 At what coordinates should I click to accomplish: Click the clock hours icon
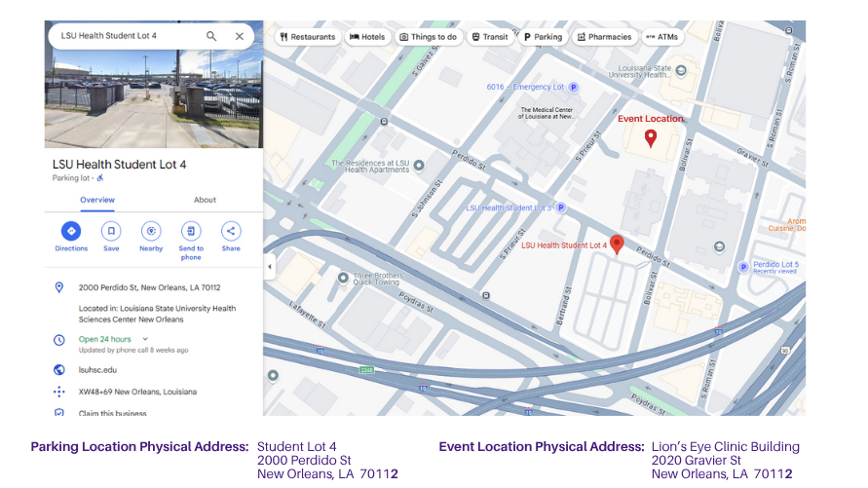coord(59,340)
